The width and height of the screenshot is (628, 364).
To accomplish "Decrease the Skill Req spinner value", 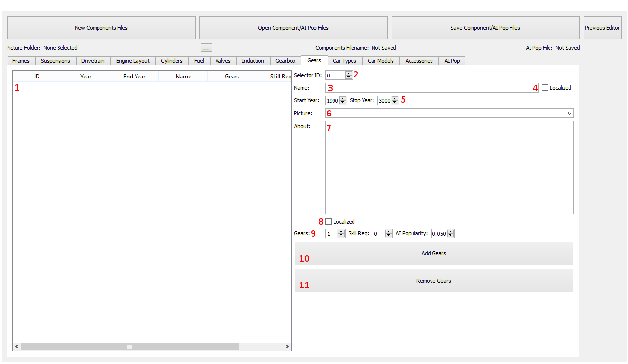I will 388,236.
